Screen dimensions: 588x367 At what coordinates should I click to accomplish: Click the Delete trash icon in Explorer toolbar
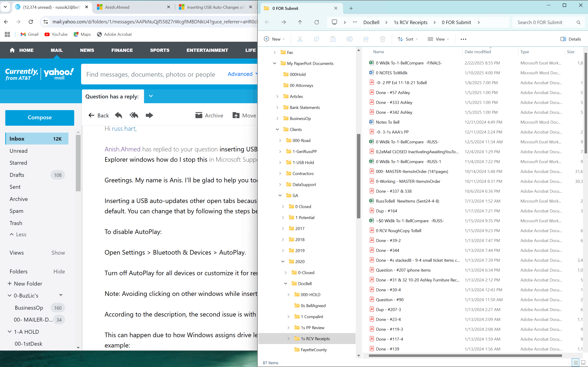[382, 39]
